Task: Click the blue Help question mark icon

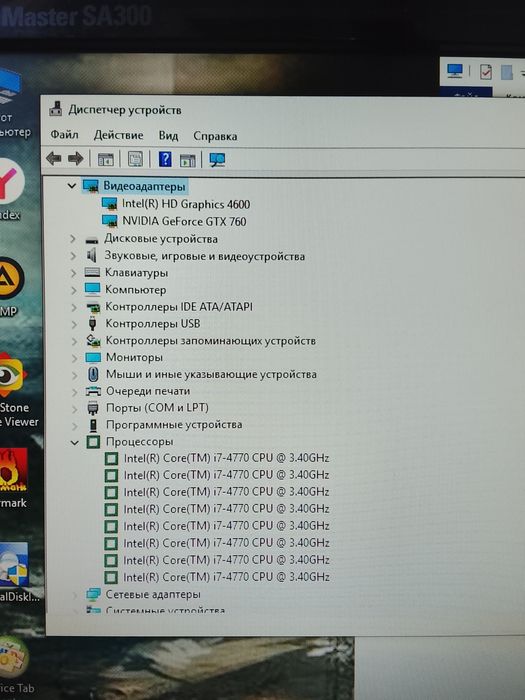Action: pos(165,159)
